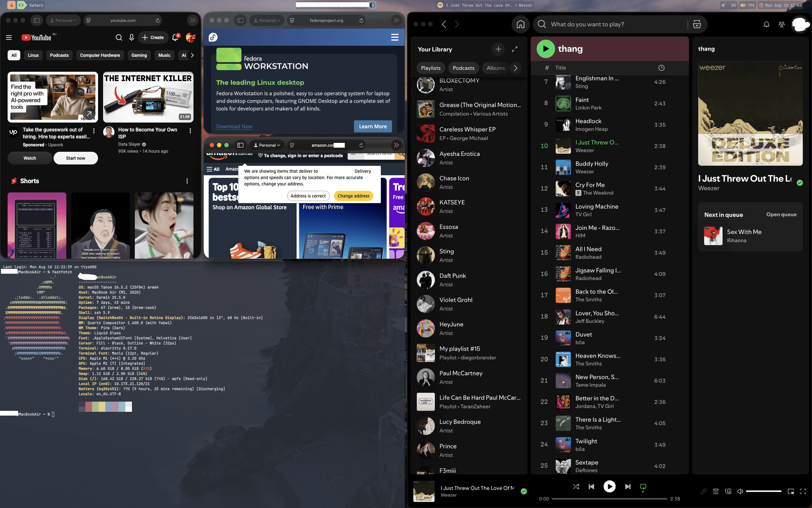Screen dimensions: 812x508
Task: Open the YouTube account avatar menu
Action: coord(191,38)
